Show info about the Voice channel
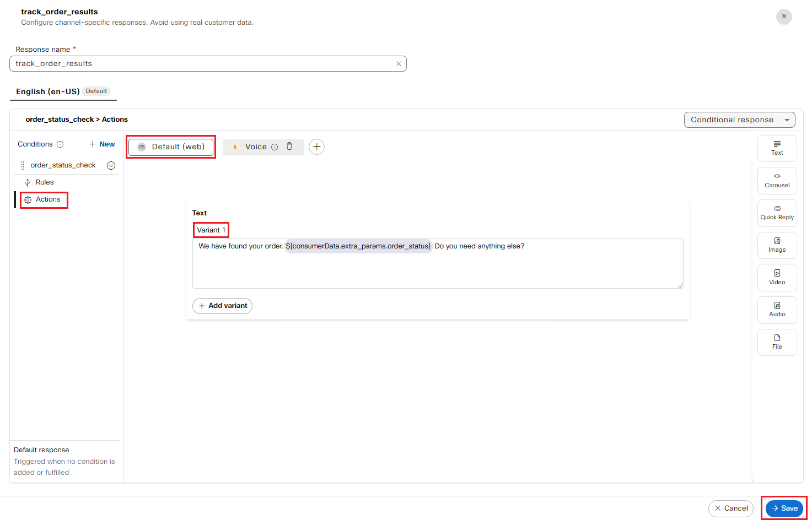 click(x=275, y=147)
